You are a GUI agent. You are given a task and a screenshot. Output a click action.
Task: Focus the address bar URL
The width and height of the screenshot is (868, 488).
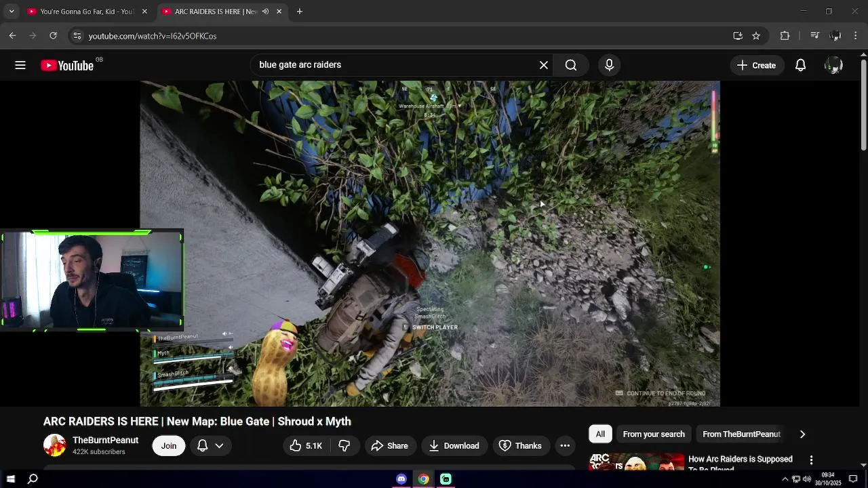point(152,36)
